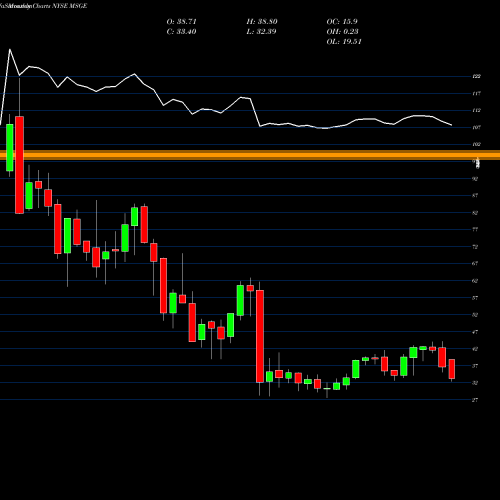Click the 32 price axis label
This screenshot has width=500, height=500.
(475, 383)
